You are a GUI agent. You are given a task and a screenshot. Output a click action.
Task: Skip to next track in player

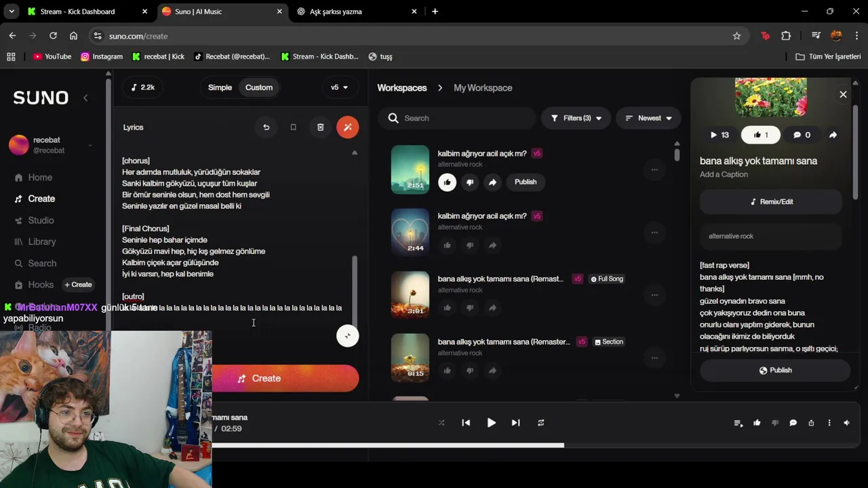515,423
